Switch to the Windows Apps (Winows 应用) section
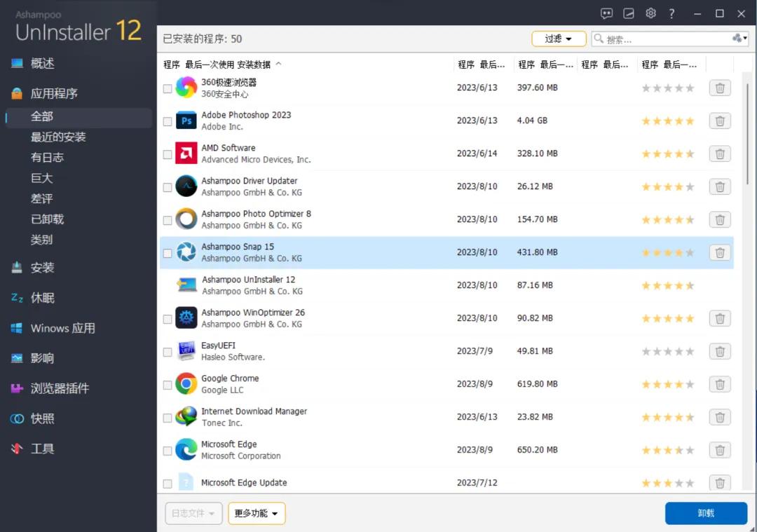The image size is (757, 532). click(59, 328)
